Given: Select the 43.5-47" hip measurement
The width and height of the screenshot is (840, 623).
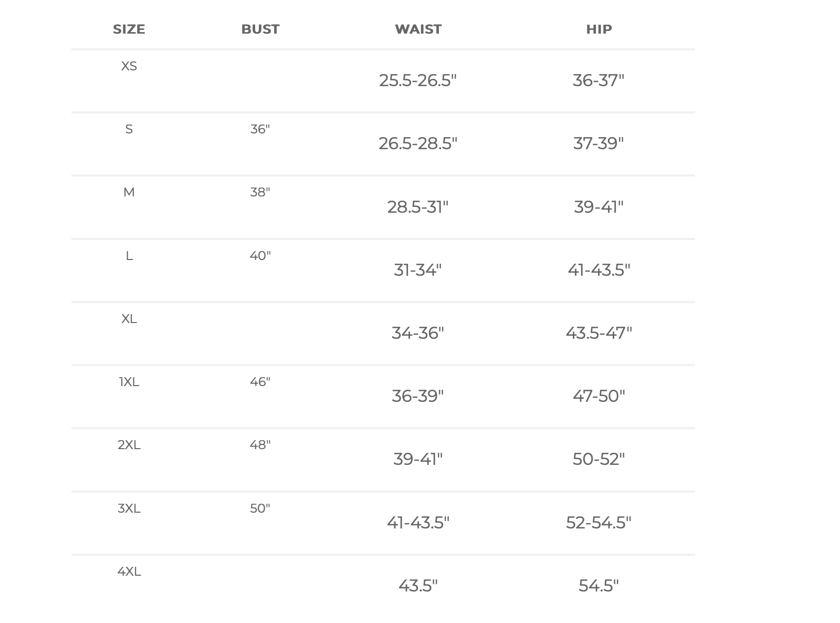Looking at the screenshot, I should point(598,333).
